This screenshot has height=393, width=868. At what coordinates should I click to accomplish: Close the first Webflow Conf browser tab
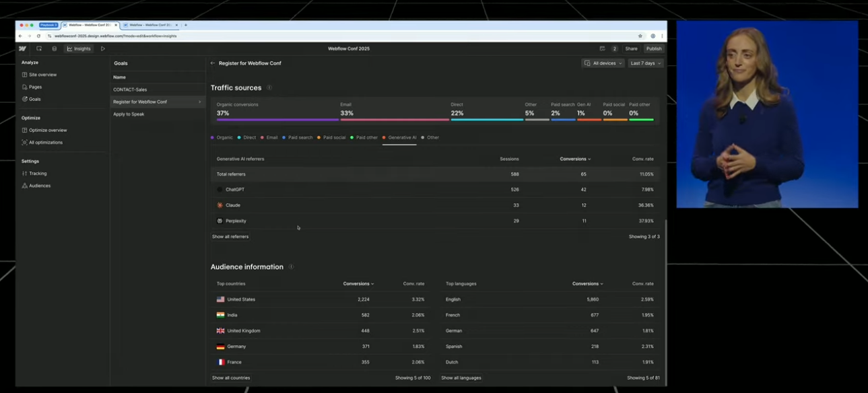click(116, 25)
